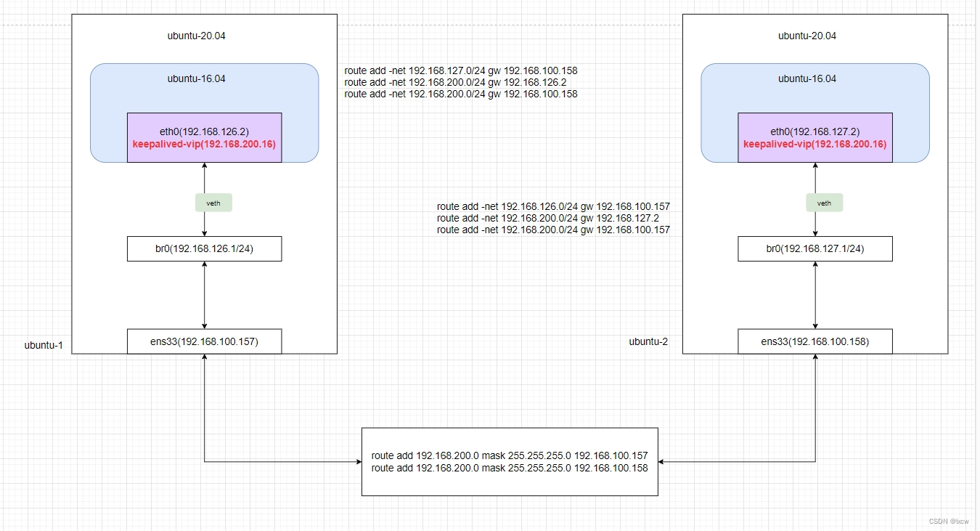
Task: Select route 192.168.200.0/24 gw 192.168.100.158 text
Action: click(x=461, y=94)
